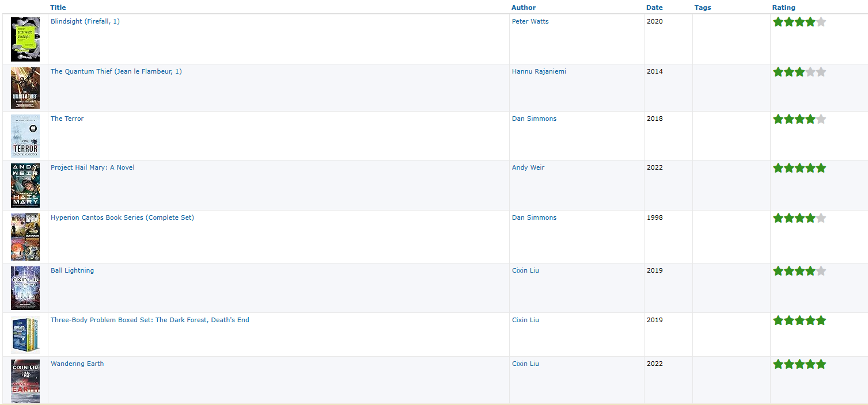868x405 pixels.
Task: Open author link Hannu Rajaniemi
Action: coord(539,71)
